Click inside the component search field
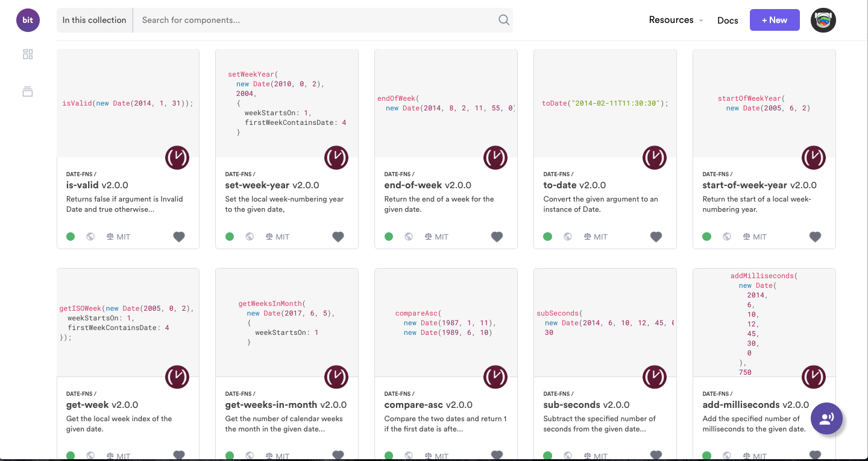Screen dimensions: 868x461 pos(301,20)
